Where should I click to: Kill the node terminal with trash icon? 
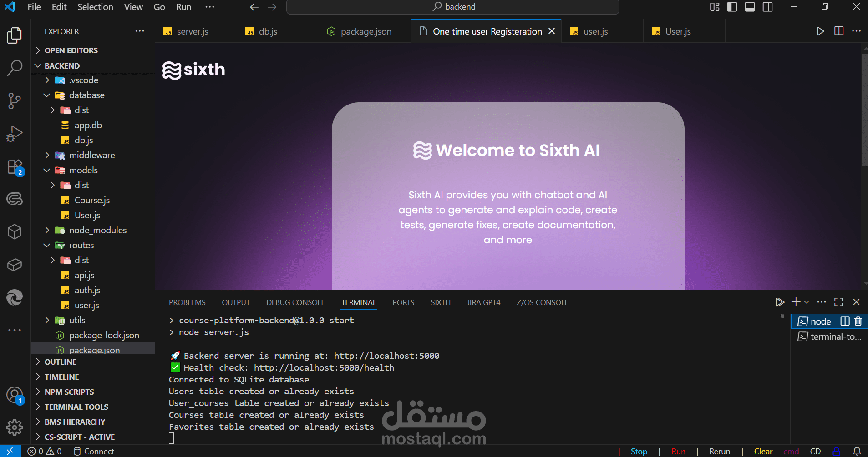coord(858,321)
